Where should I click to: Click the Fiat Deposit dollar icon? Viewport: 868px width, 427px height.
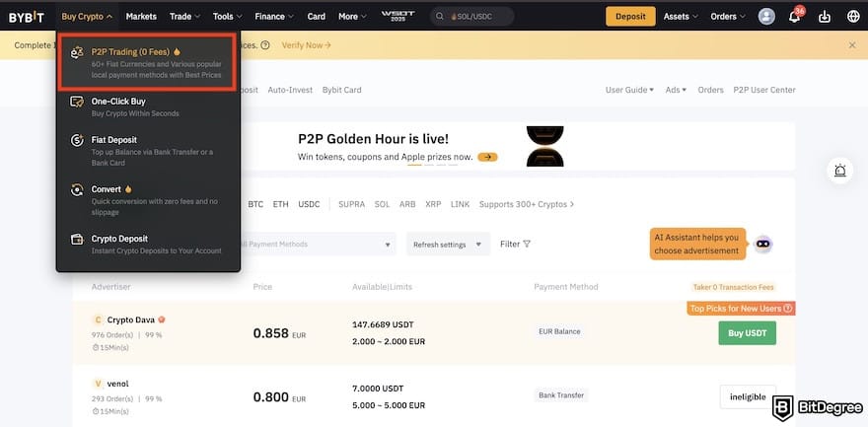pyautogui.click(x=77, y=140)
